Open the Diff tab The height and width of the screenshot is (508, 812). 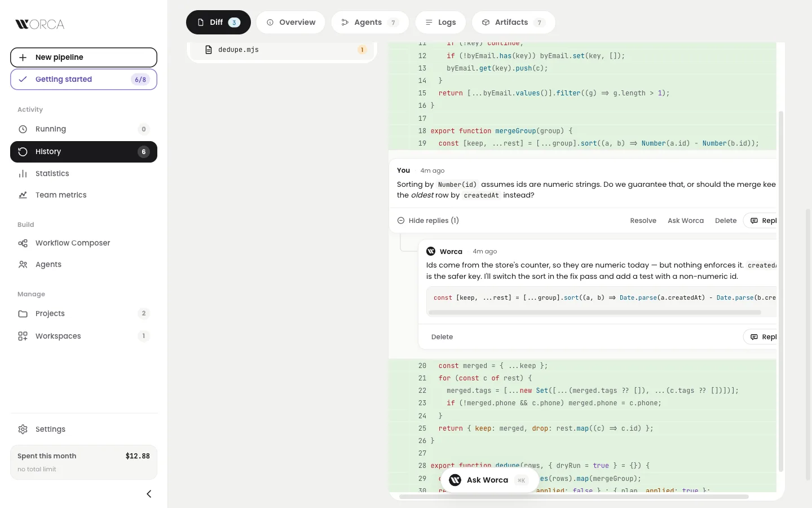click(218, 23)
